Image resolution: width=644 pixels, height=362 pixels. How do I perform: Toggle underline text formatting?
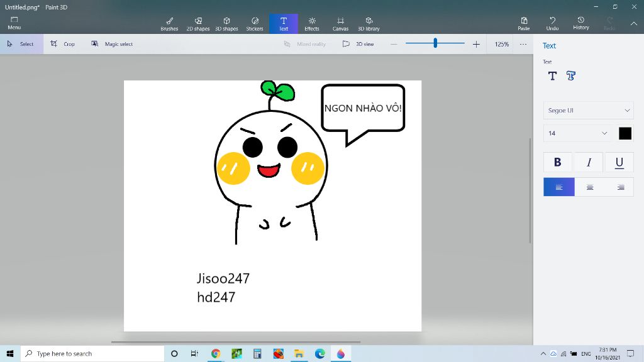point(619,162)
